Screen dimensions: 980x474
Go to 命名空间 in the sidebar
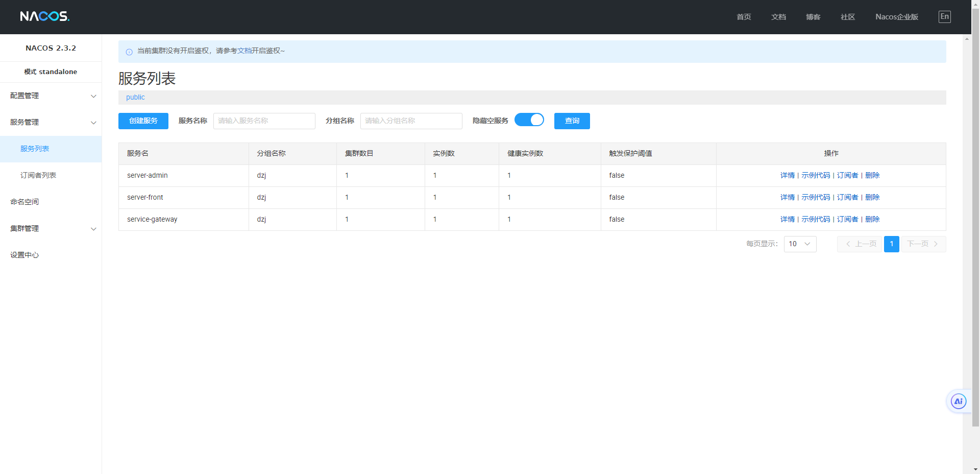24,202
